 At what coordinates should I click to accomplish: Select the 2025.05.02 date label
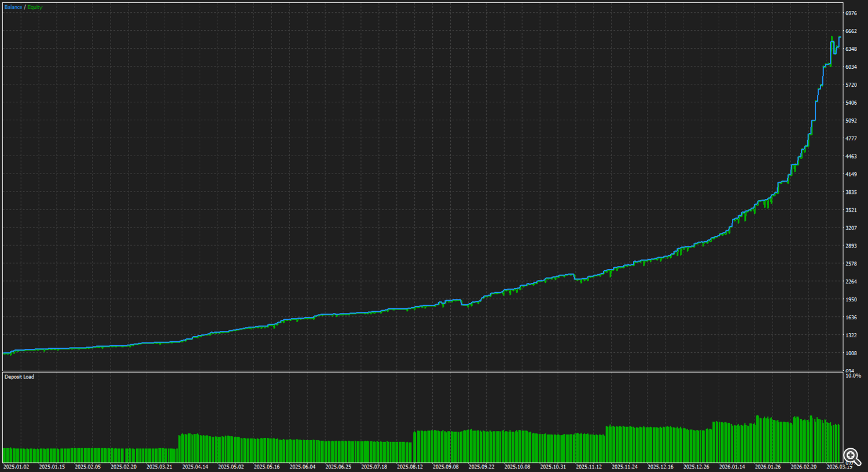[231, 467]
